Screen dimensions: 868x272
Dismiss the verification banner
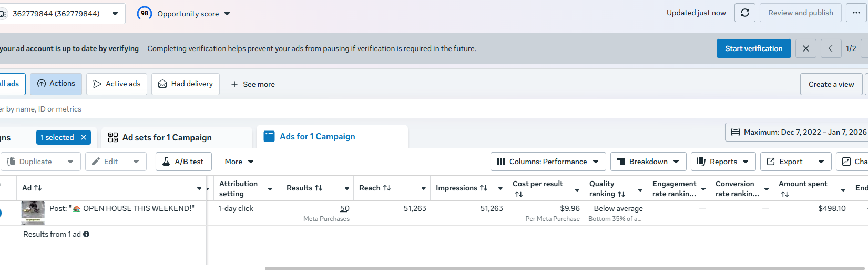[806, 48]
